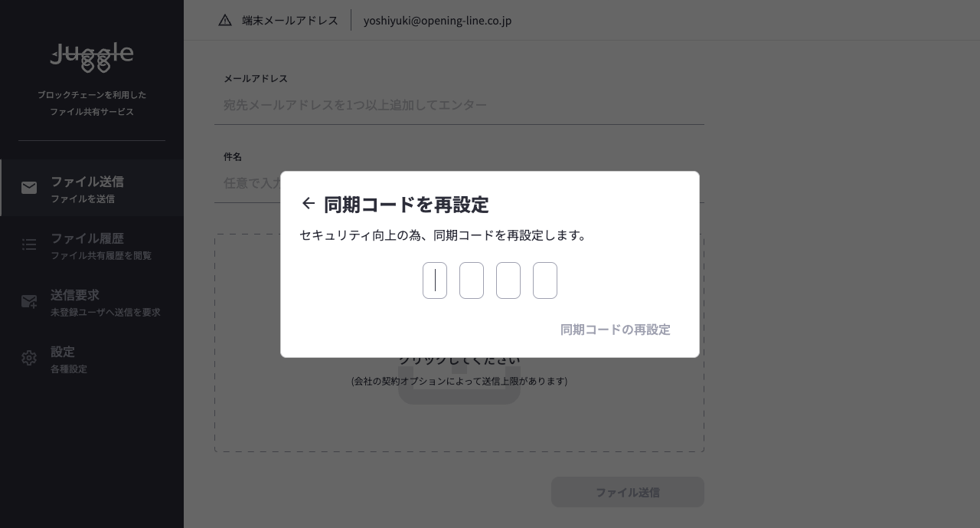
Task: Focus the second sync code digit box
Action: [x=472, y=280]
